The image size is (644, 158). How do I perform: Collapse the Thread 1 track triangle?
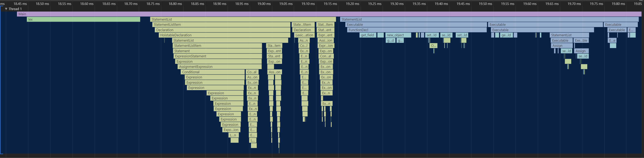(x=6, y=9)
